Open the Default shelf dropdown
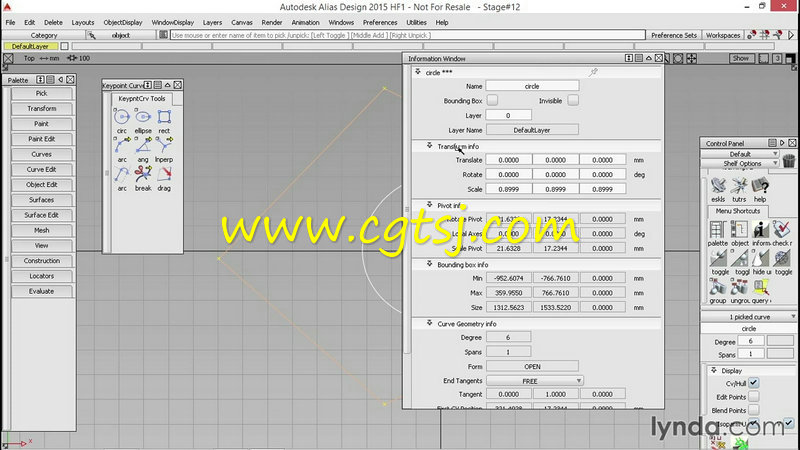 pos(740,154)
